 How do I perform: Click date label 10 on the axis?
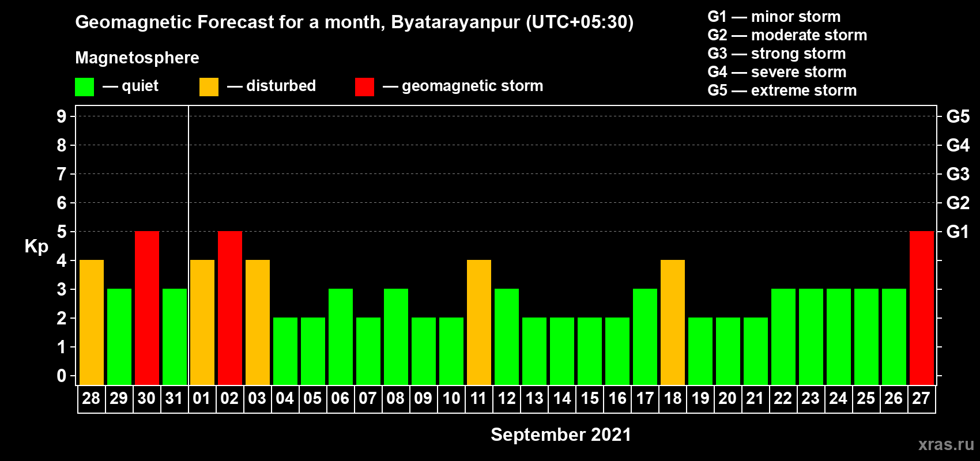pos(451,399)
